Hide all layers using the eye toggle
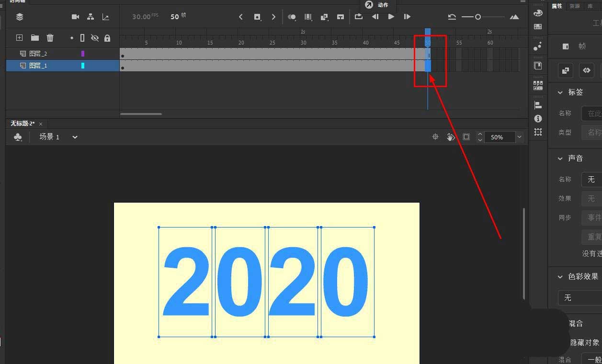The height and width of the screenshot is (364, 602). [95, 38]
